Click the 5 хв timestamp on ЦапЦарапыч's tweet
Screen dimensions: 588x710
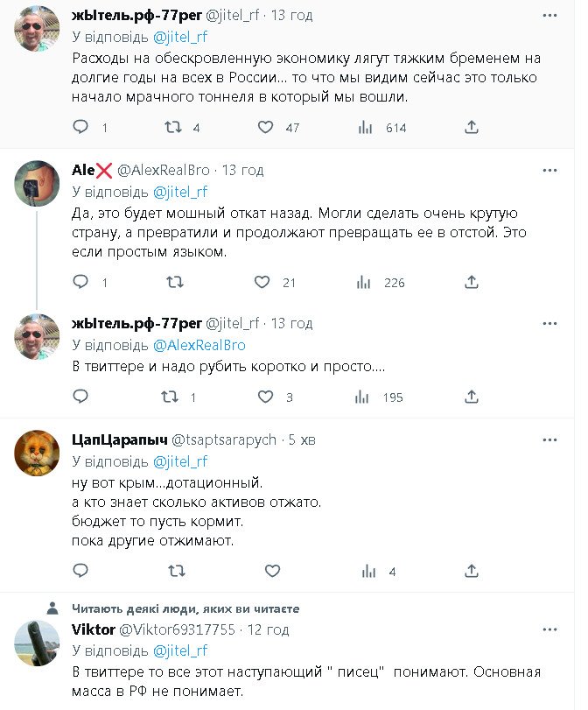click(302, 439)
